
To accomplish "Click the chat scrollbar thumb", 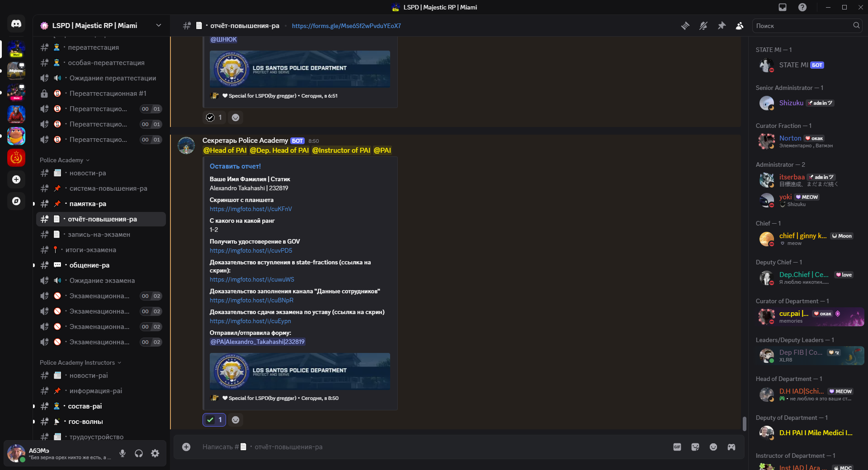I will (x=744, y=423).
